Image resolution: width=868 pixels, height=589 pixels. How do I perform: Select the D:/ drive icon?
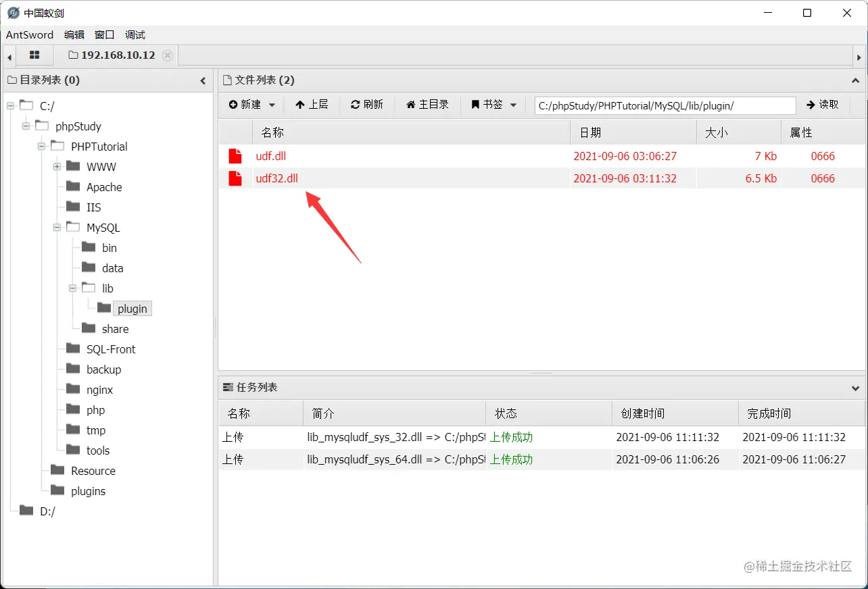(x=26, y=511)
